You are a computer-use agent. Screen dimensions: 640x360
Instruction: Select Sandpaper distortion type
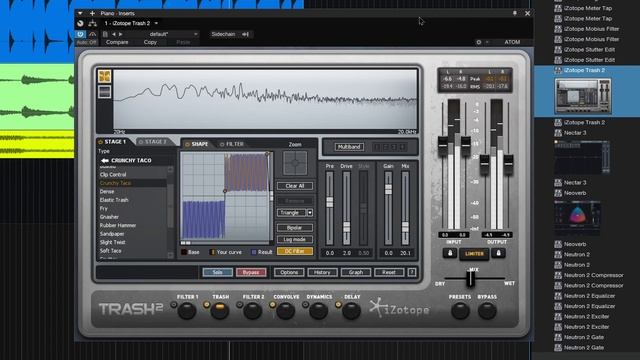[112, 234]
